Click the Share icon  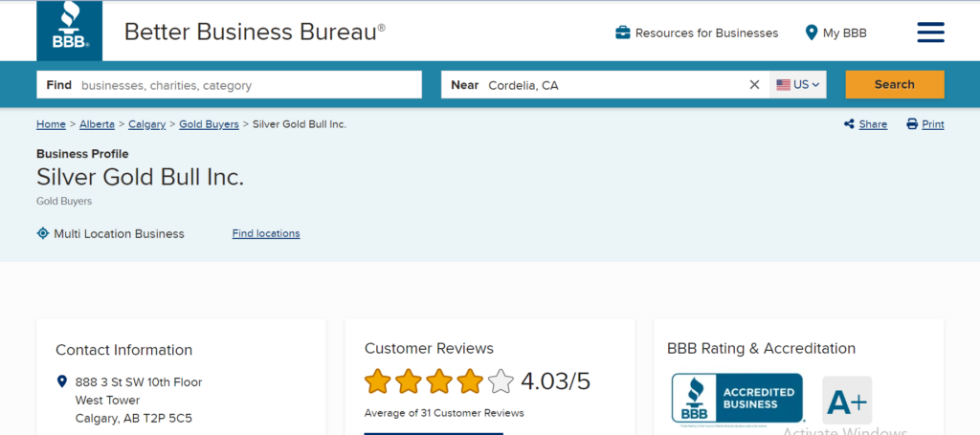(849, 124)
